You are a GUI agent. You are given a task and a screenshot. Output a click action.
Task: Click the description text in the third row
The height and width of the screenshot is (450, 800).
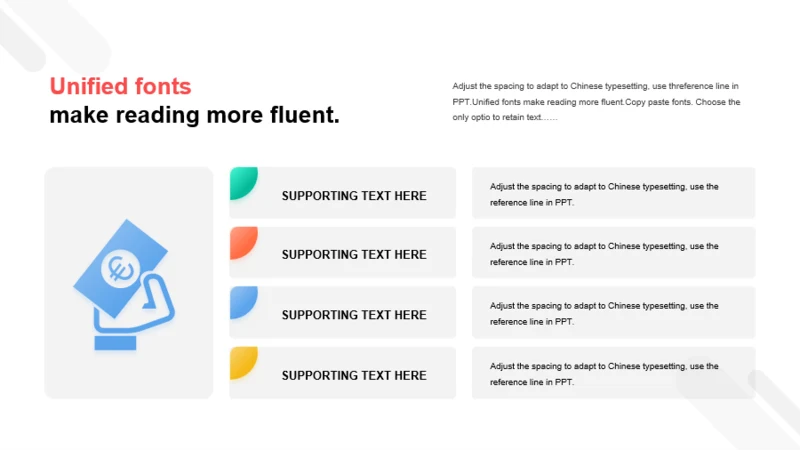click(x=604, y=313)
